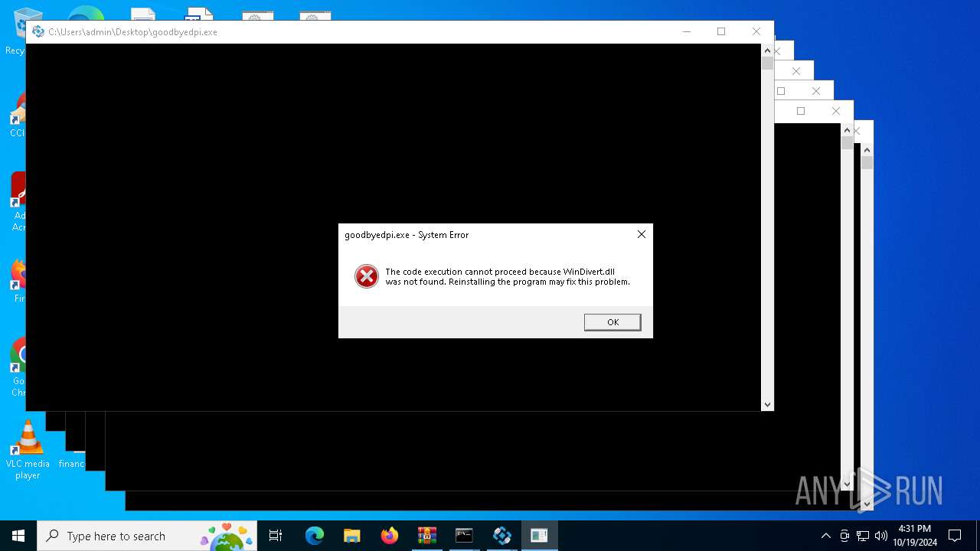
Task: Open the VLC media player desktop shortcut
Action: coord(28,450)
